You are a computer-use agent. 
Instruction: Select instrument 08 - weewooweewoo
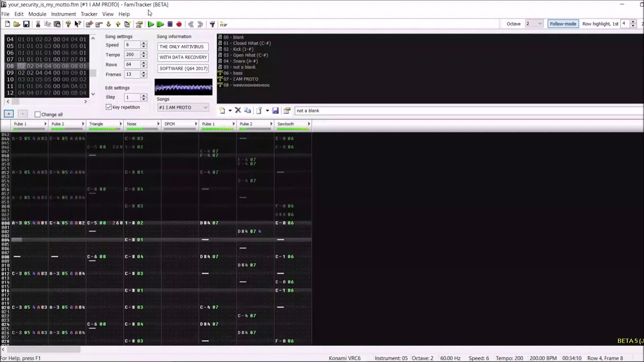(x=246, y=85)
